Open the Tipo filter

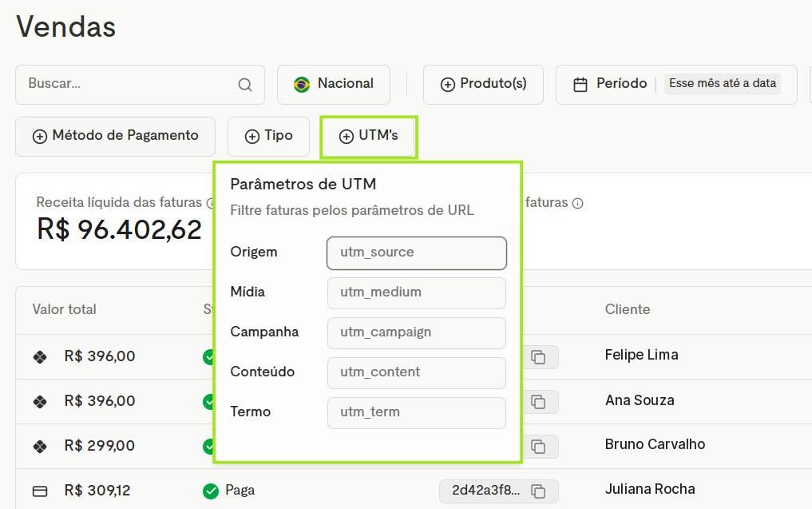tap(269, 137)
